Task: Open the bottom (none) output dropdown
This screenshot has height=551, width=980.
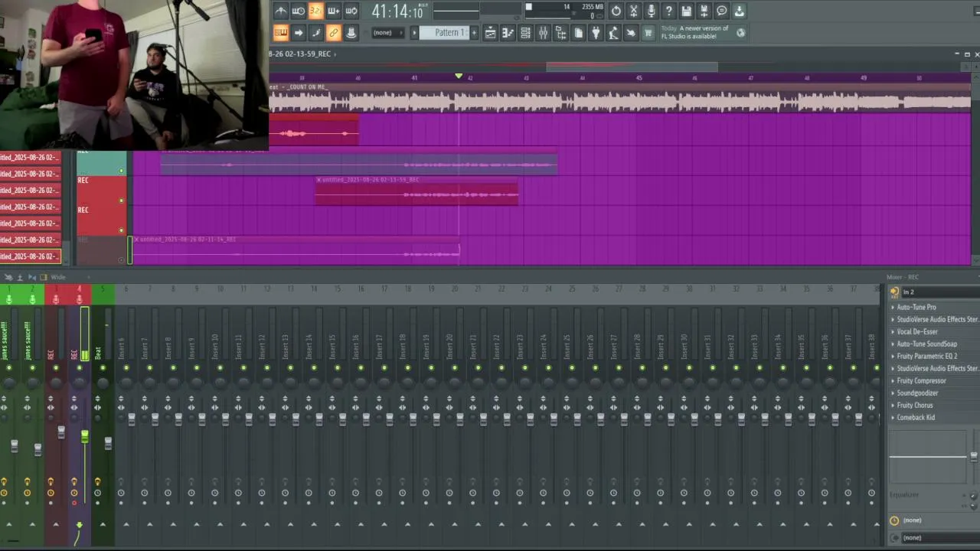Action: click(939, 537)
